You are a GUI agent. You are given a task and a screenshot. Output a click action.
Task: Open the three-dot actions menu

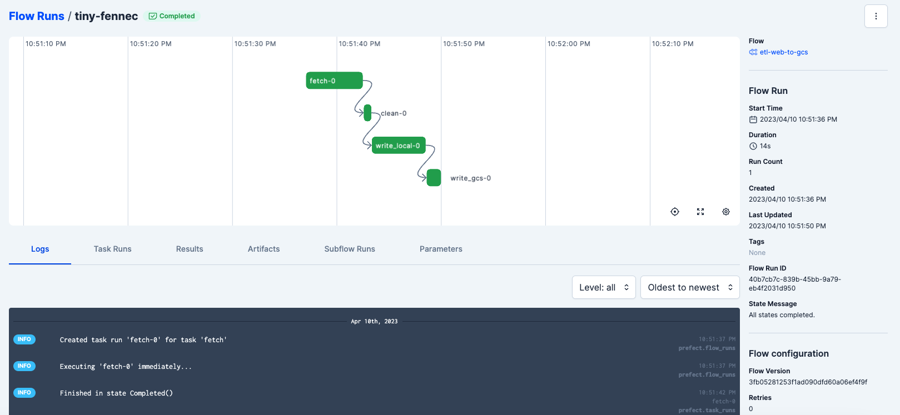(x=876, y=16)
